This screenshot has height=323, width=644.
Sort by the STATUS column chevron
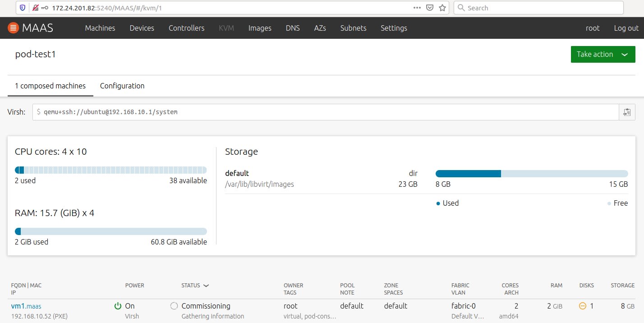[206, 286]
